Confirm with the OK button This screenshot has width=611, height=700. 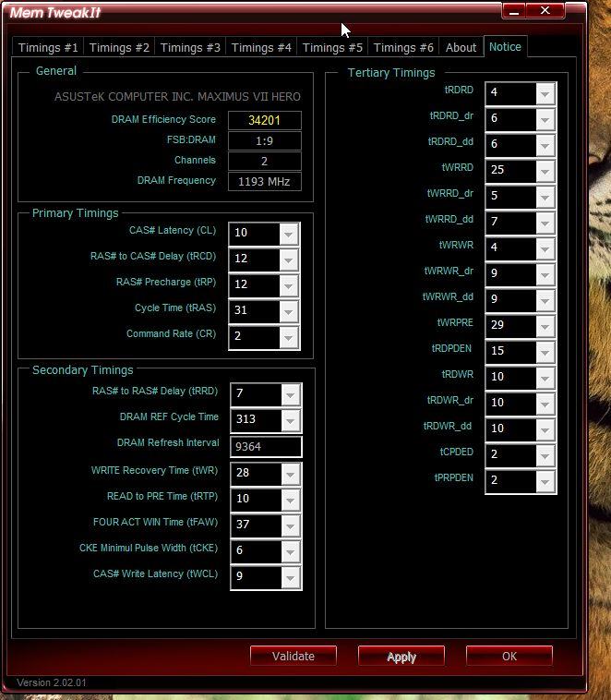tap(509, 656)
